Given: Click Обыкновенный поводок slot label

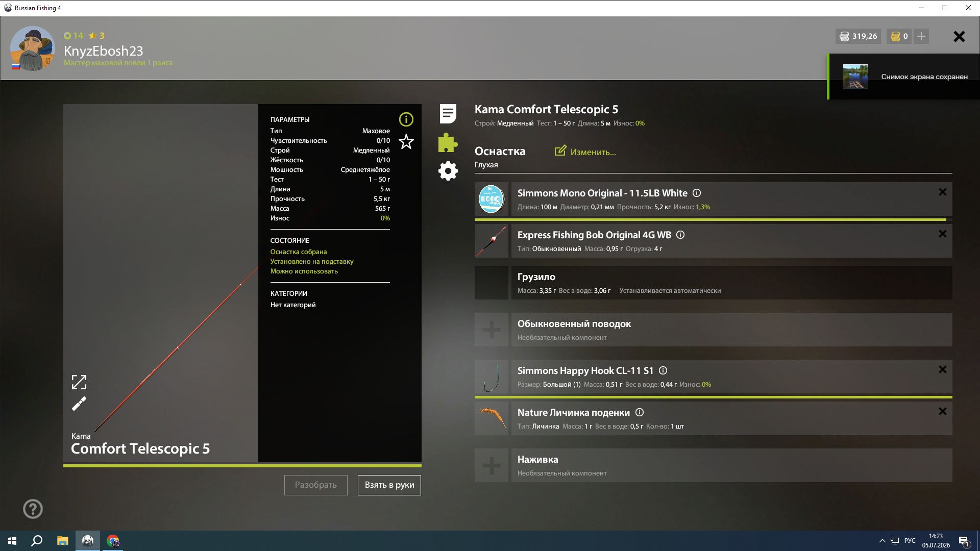Looking at the screenshot, I should click(x=574, y=323).
